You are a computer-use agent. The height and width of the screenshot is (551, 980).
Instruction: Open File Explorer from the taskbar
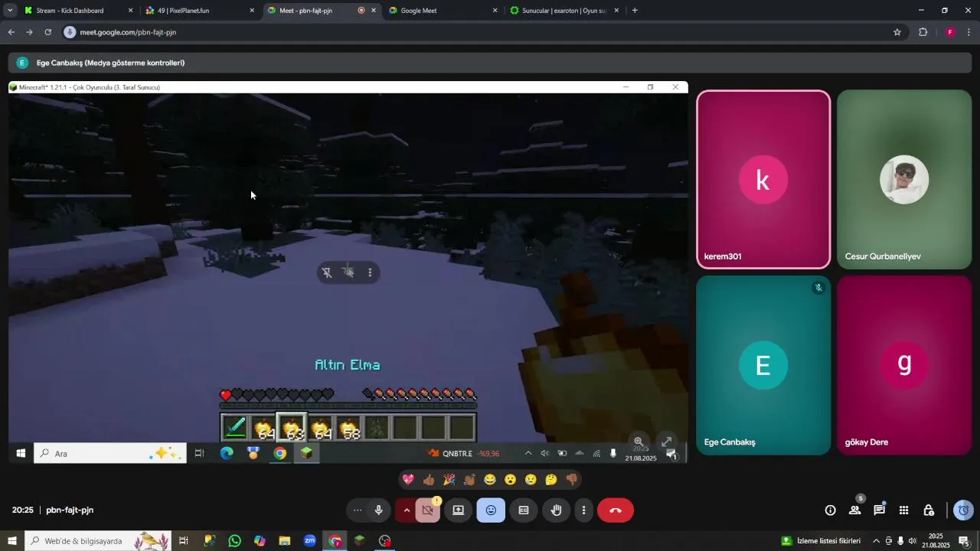[x=285, y=541]
